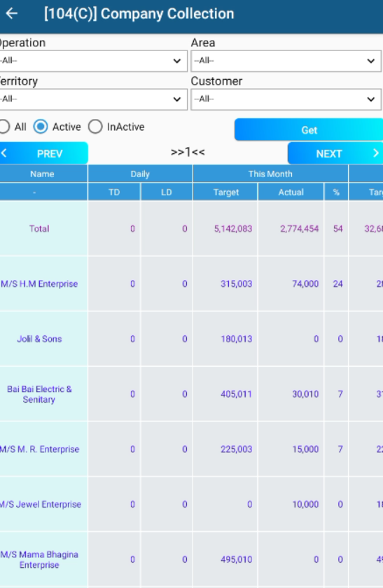Select M/S Mama Bhagina Enterprise row
Viewport: 383px width, 588px height.
[39, 559]
